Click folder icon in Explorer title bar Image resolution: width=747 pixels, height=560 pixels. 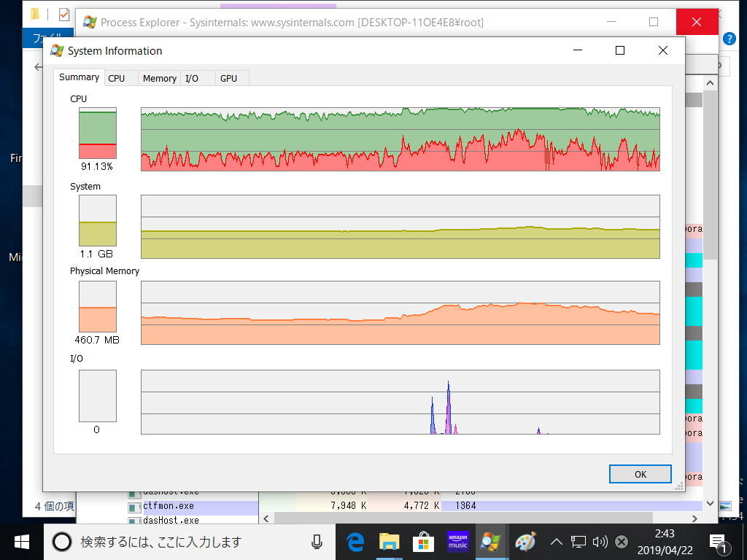pyautogui.click(x=35, y=15)
